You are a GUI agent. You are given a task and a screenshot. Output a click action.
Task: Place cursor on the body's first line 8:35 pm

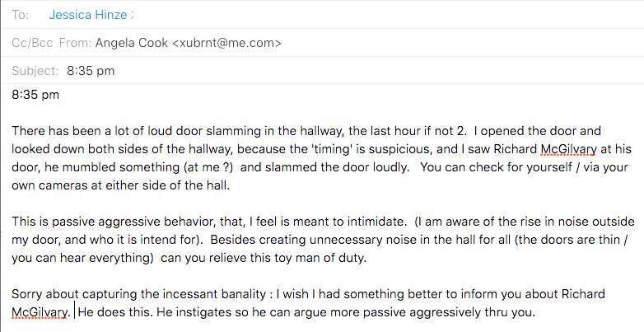coord(35,95)
